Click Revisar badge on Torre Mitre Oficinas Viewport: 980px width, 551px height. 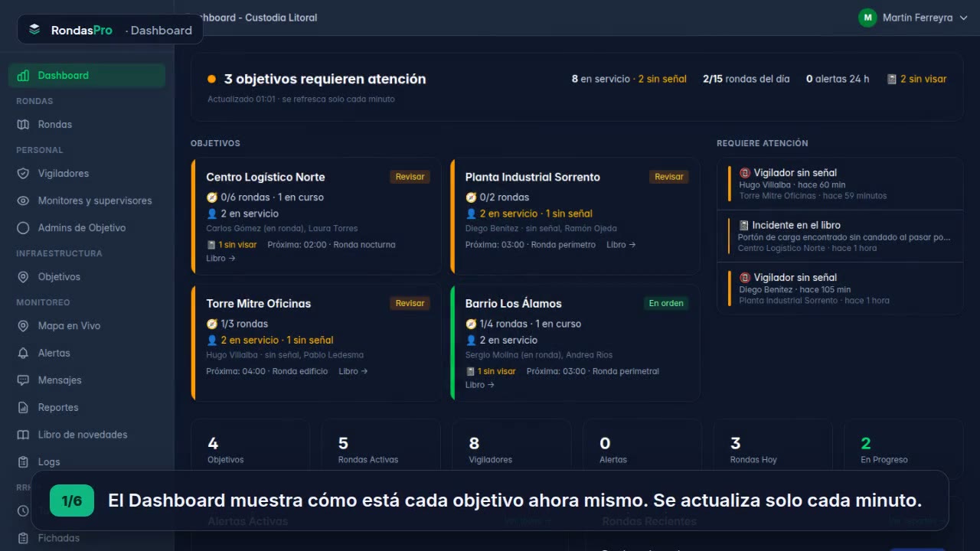[x=410, y=303]
